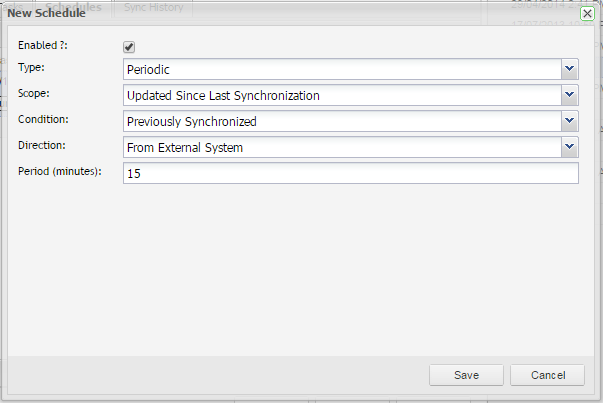Screen dimensions: 603x403
Task: Click the Updated Since Last Synchronization field
Action: tap(341, 95)
